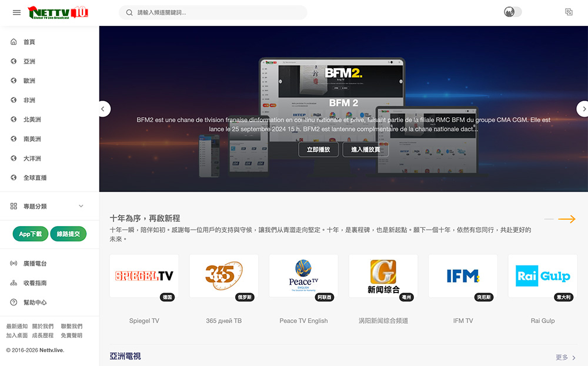Click the Peace TV English channel name

coord(303,321)
